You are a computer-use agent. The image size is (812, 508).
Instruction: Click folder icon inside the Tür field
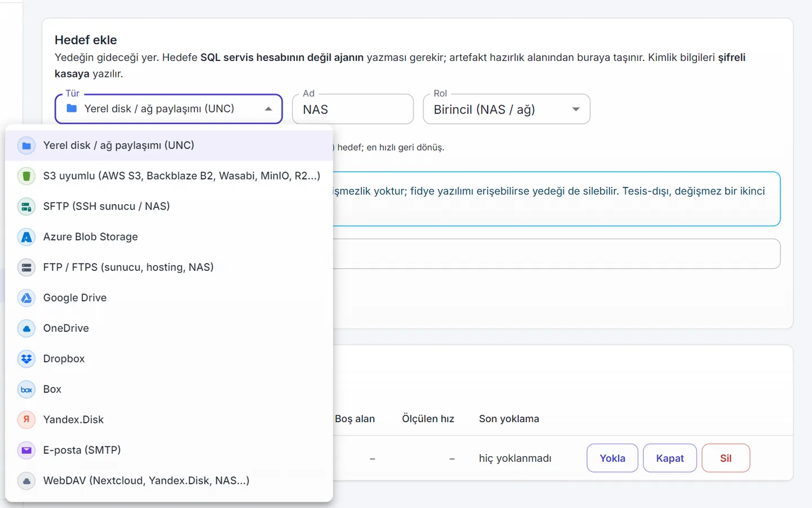[72, 108]
